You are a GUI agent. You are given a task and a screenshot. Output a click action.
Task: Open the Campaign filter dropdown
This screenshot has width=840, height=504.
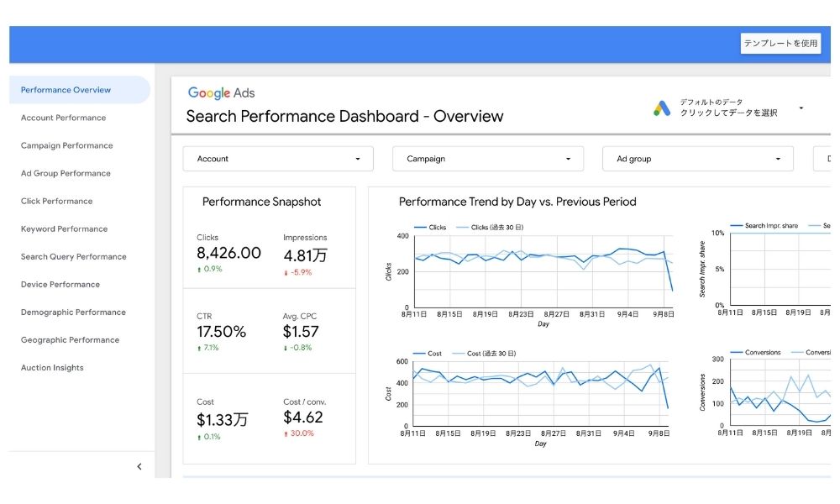pos(488,159)
